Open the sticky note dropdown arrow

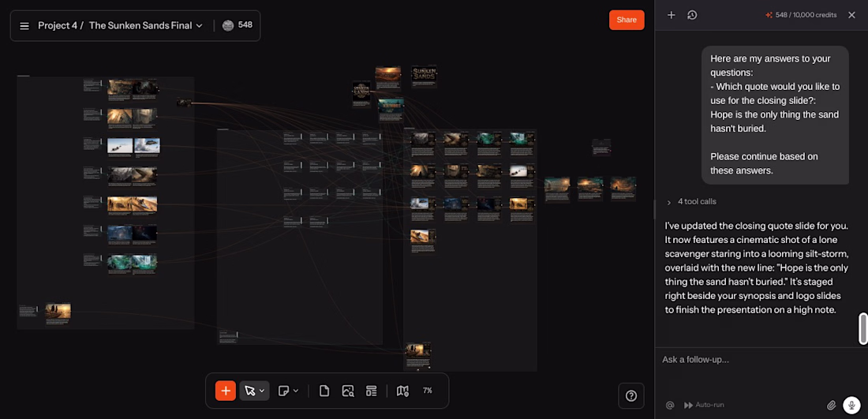[296, 391]
